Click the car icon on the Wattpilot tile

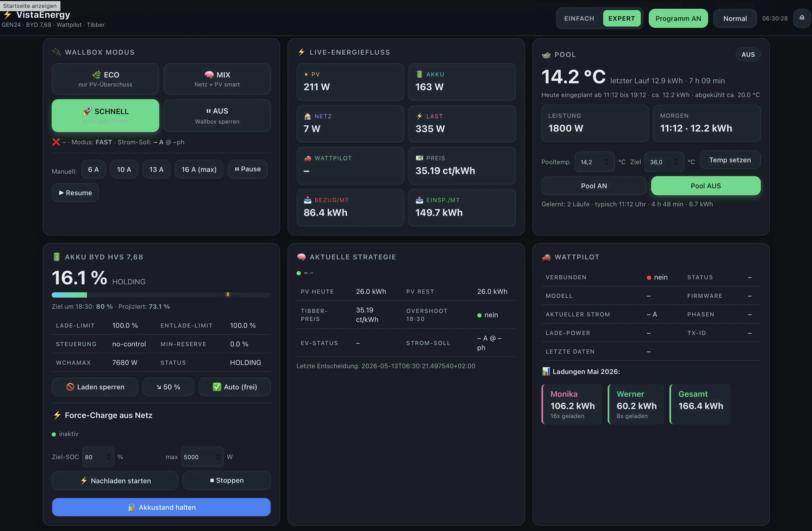tap(307, 158)
